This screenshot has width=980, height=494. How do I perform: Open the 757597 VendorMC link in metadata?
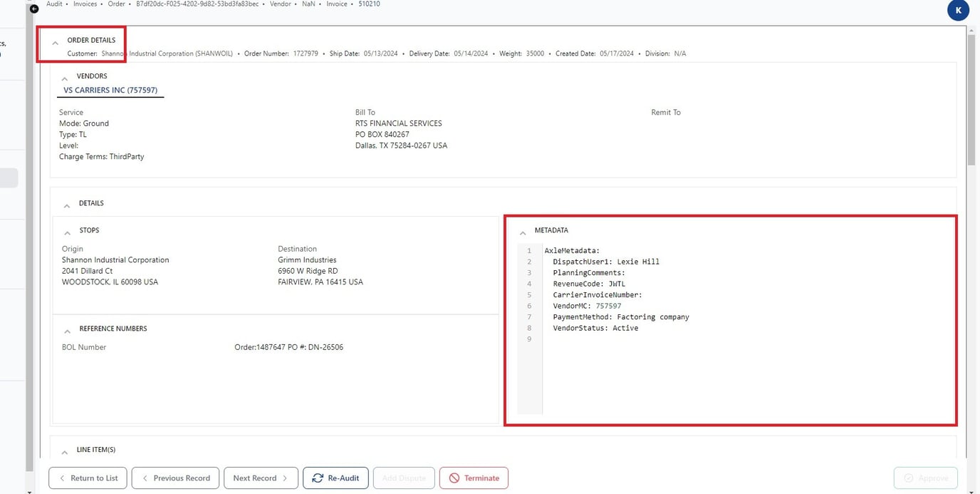[x=609, y=305]
